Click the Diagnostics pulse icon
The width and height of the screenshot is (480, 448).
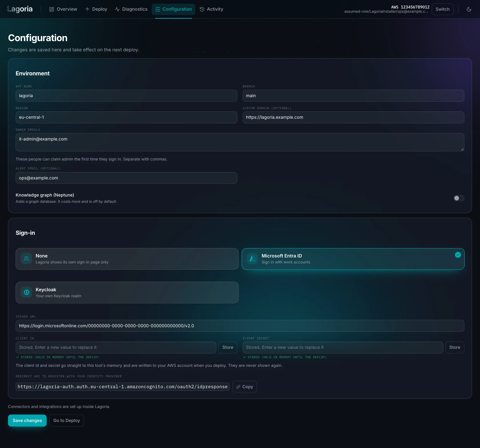pyautogui.click(x=117, y=9)
